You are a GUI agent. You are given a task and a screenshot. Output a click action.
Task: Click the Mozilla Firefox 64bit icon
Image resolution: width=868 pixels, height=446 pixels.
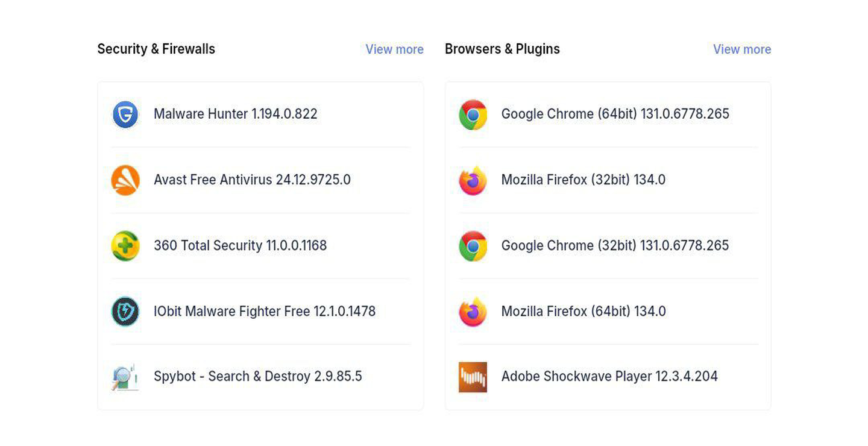(473, 311)
